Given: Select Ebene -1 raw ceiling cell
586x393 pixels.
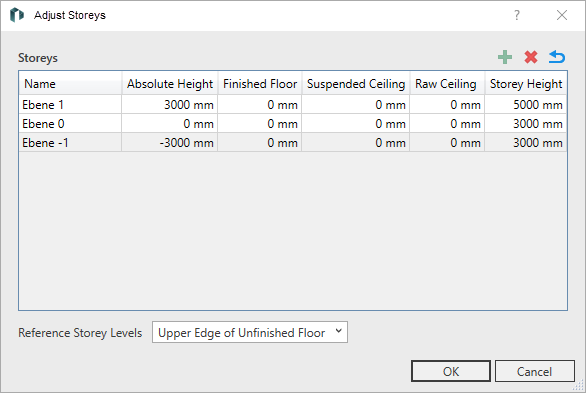Looking at the screenshot, I should [447, 143].
